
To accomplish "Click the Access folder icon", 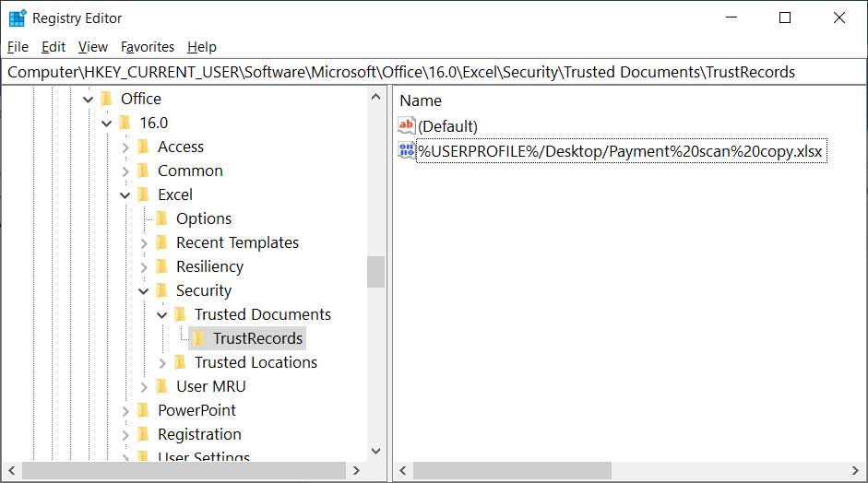I will coord(143,147).
